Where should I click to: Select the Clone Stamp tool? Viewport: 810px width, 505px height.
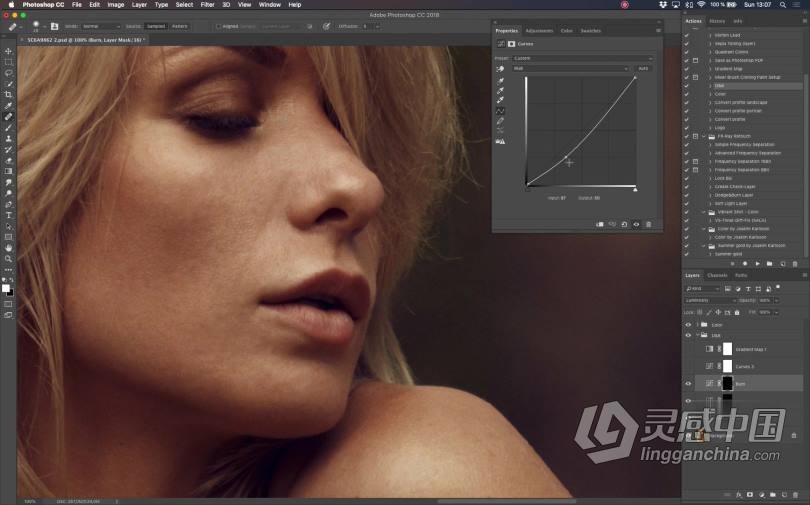(8, 138)
